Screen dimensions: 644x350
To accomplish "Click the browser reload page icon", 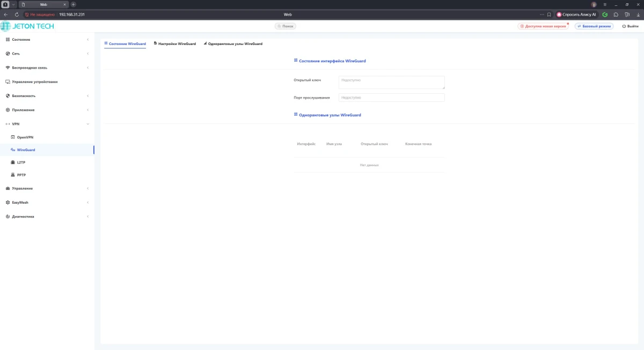I will [x=17, y=14].
